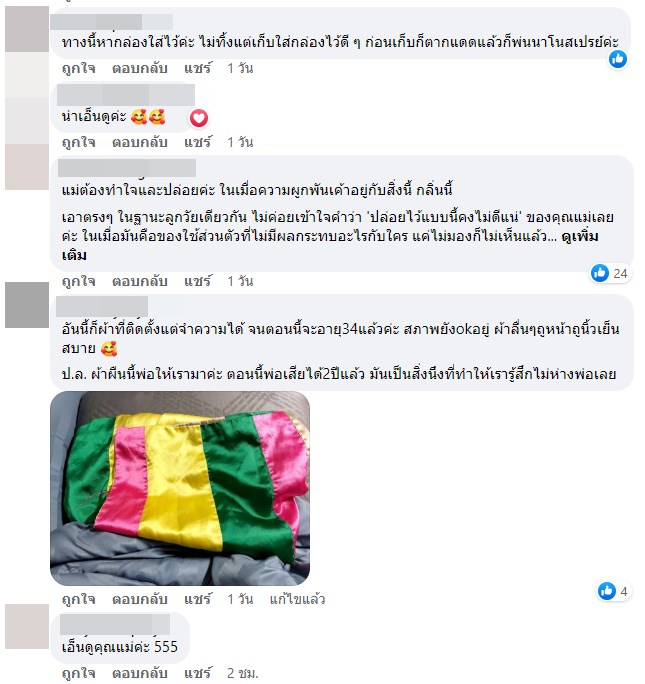Open the 4 likes reaction below the cloth photo
Image resolution: width=645 pixels, height=684 pixels.
coord(613,592)
